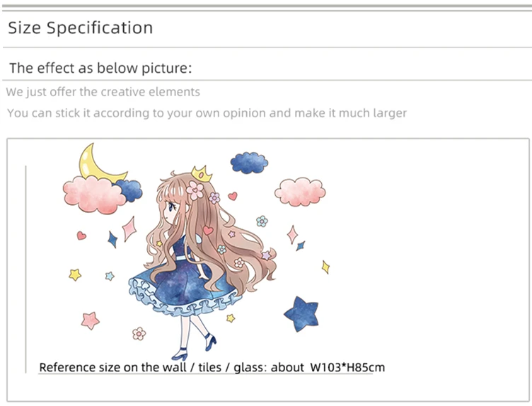Image resolution: width=532 pixels, height=406 pixels.
Task: Click the red heart on the far left
Action: [x=81, y=235]
